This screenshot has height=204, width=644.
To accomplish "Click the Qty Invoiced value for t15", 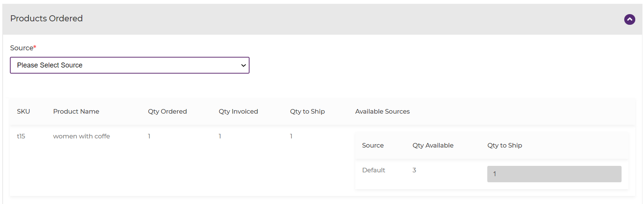I will 220,136.
